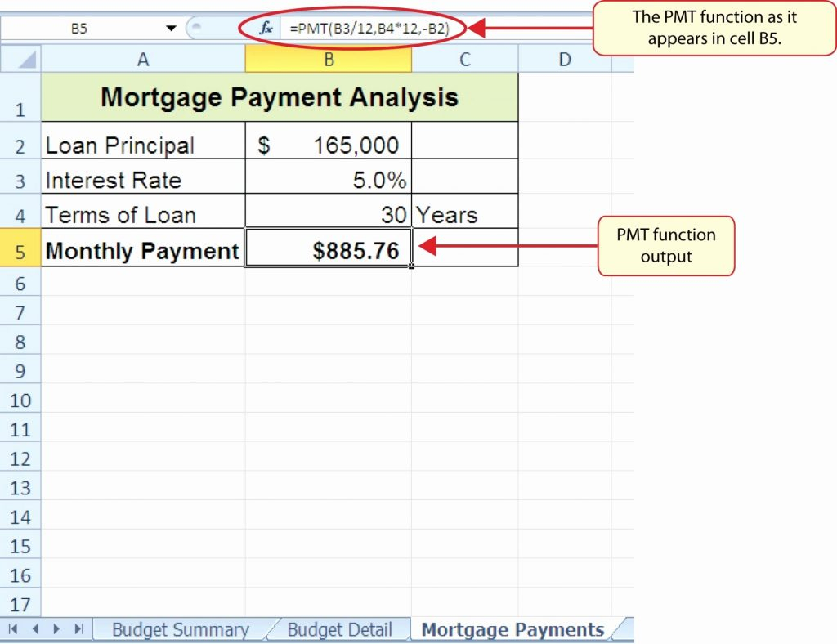Click the previous sheet navigation arrow
Screen dimensions: 837x644
35,629
